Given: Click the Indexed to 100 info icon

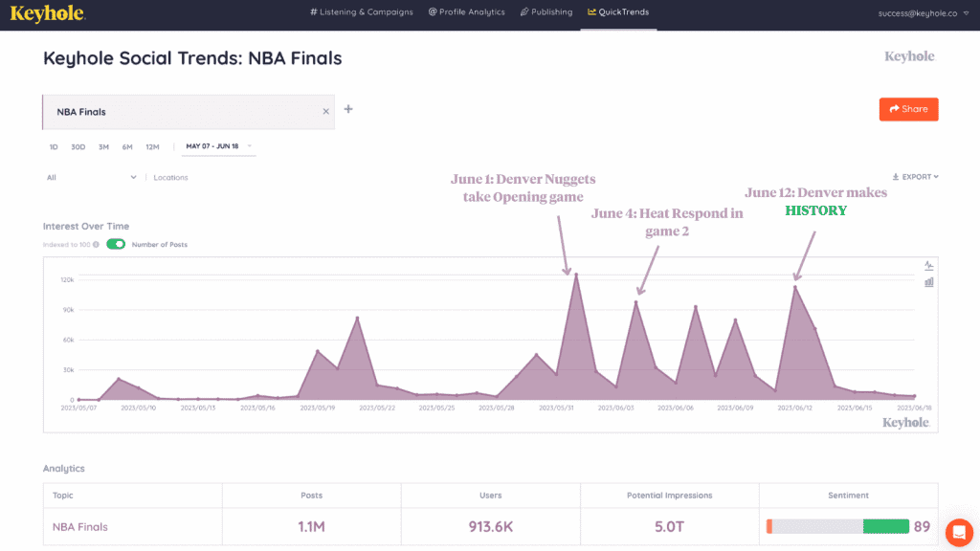Looking at the screenshot, I should coord(96,245).
